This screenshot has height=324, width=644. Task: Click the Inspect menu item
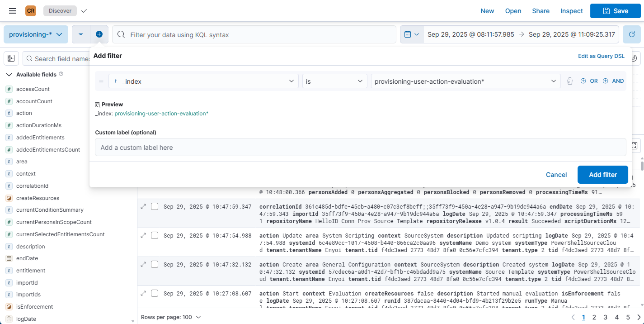click(572, 11)
